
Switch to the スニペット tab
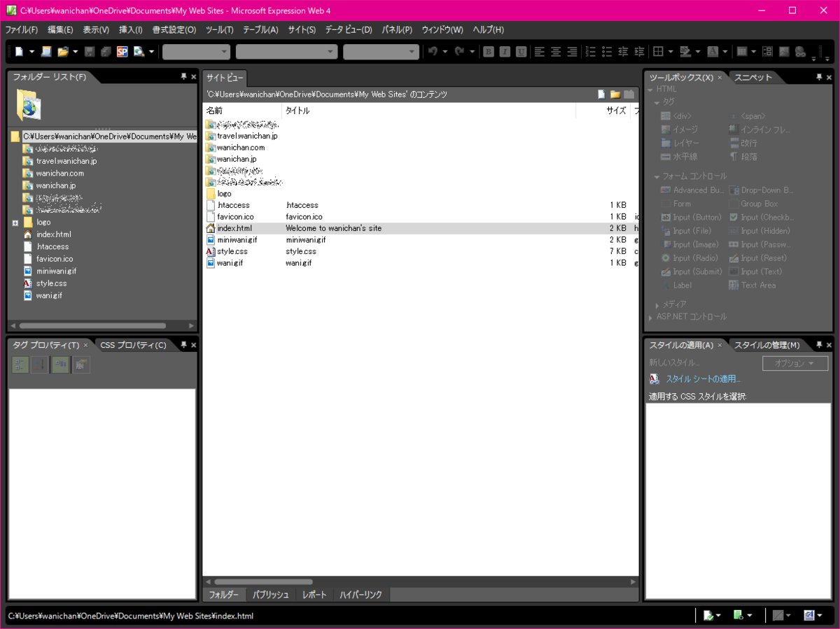[x=753, y=78]
